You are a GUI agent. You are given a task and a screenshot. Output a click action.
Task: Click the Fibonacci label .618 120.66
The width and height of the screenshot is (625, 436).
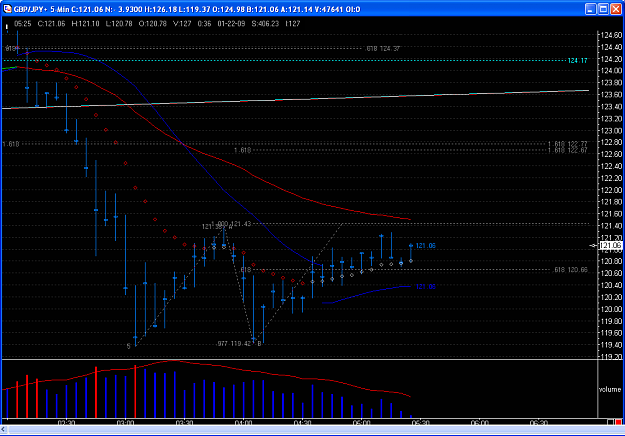click(570, 270)
